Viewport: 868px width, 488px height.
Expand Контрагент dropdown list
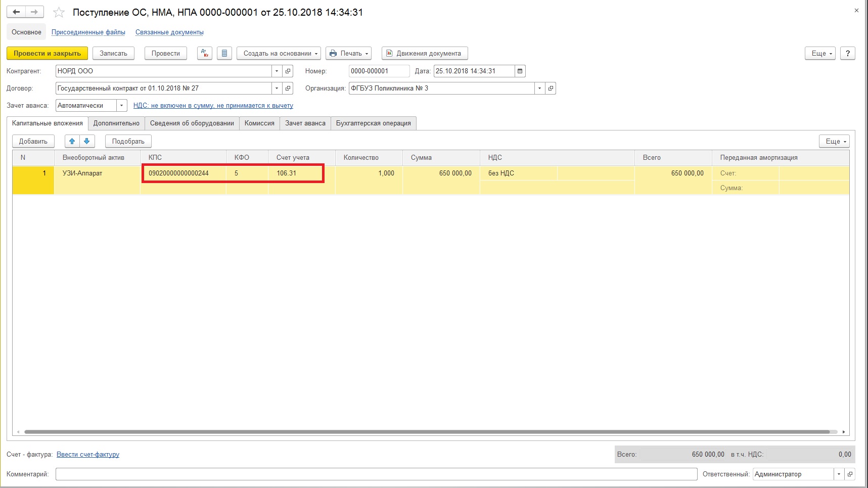point(277,71)
